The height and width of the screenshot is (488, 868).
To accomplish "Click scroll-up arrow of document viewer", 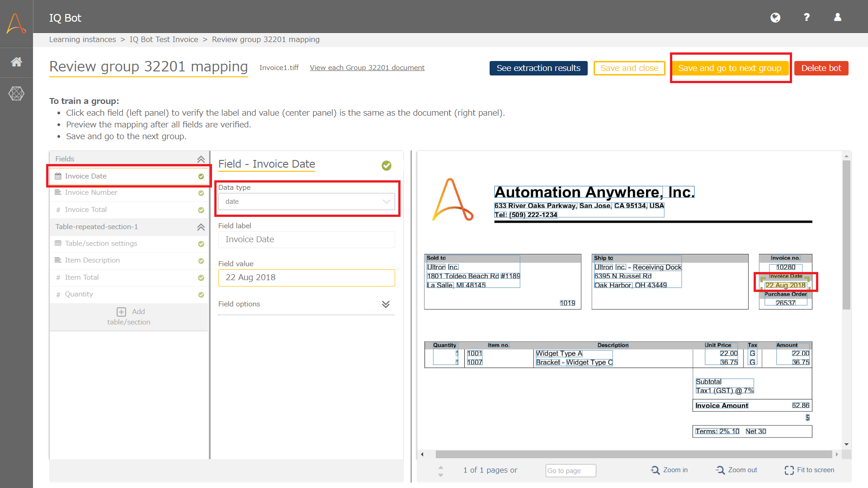I will [847, 156].
